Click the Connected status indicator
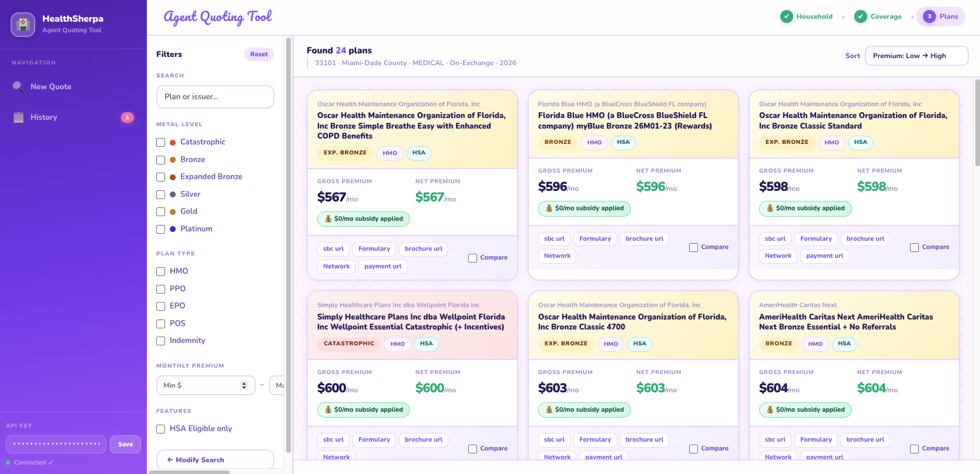This screenshot has width=980, height=474. point(30,463)
